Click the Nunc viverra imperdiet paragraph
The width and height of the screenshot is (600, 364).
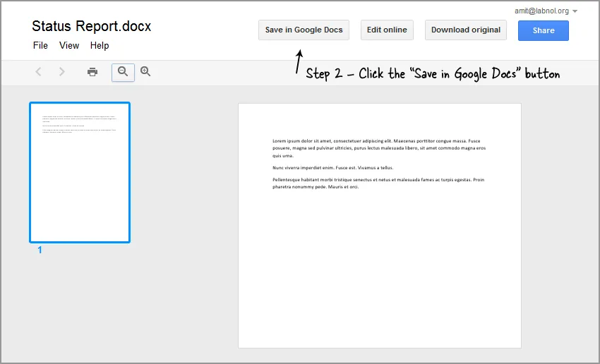tap(332, 168)
